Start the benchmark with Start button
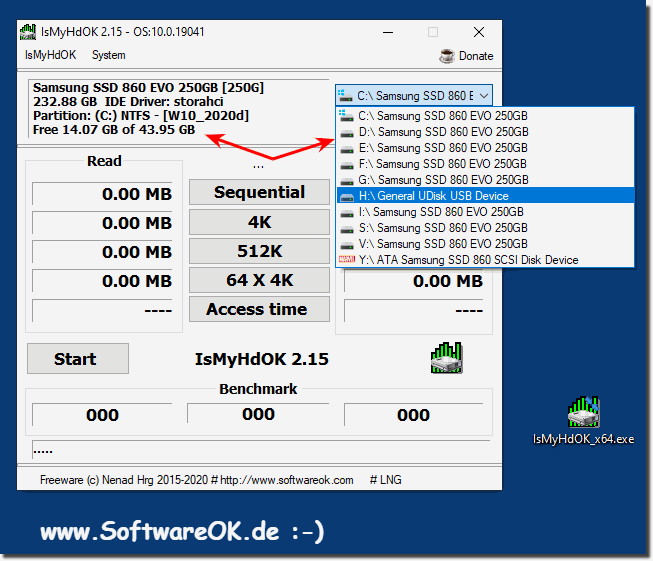 (78, 359)
